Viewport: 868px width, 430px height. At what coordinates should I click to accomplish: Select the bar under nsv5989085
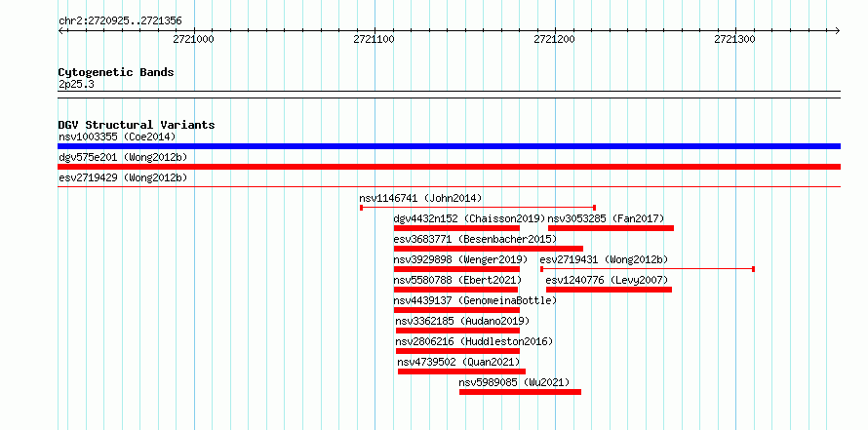[521, 392]
